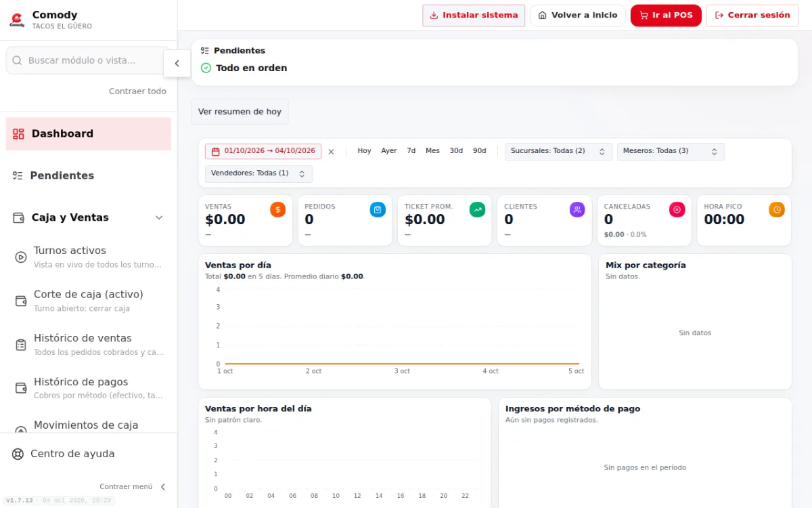Click the orange dollar icon on Ventas card
The height and width of the screenshot is (508, 812).
277,210
